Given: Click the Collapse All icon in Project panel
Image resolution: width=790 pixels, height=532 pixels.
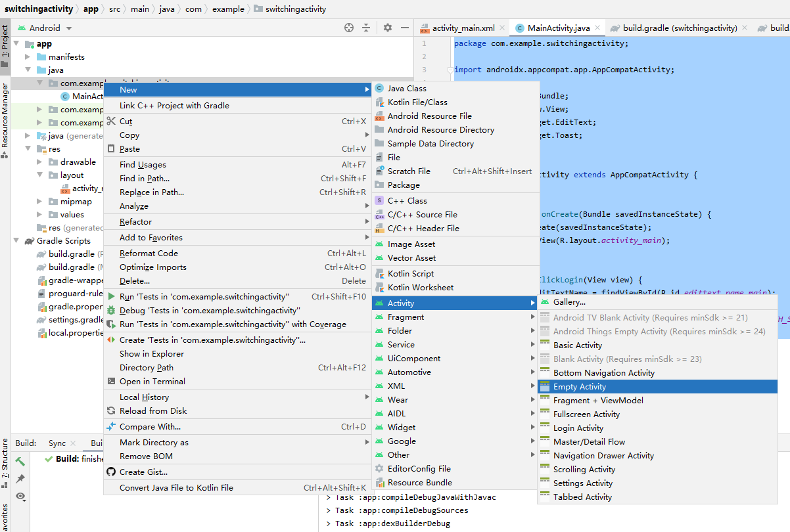Looking at the screenshot, I should (x=366, y=28).
